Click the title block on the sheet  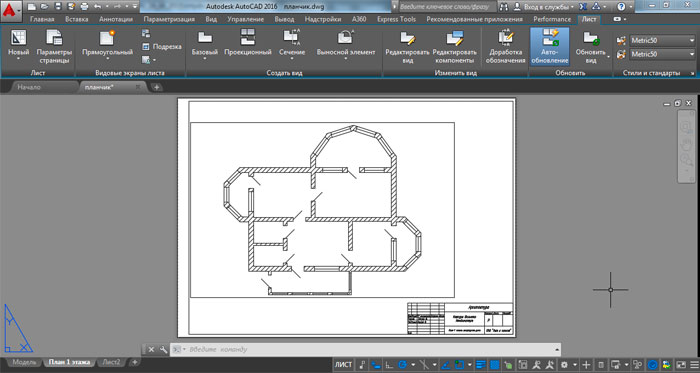point(460,319)
